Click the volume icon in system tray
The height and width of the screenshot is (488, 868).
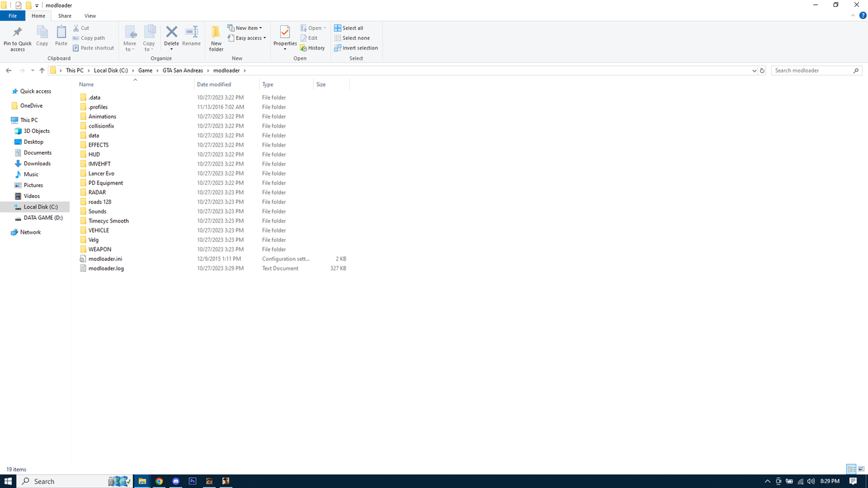coord(811,481)
